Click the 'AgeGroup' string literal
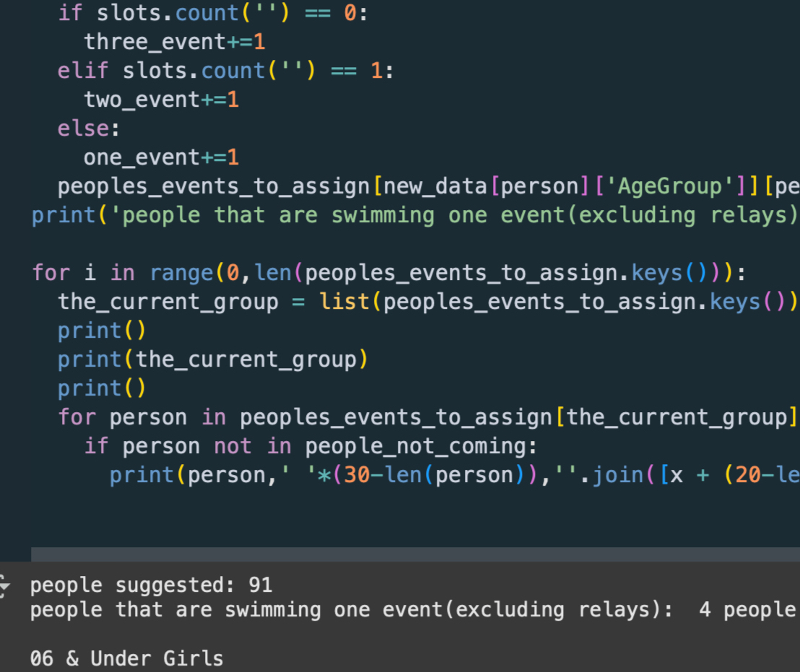This screenshot has width=800, height=672. click(671, 186)
